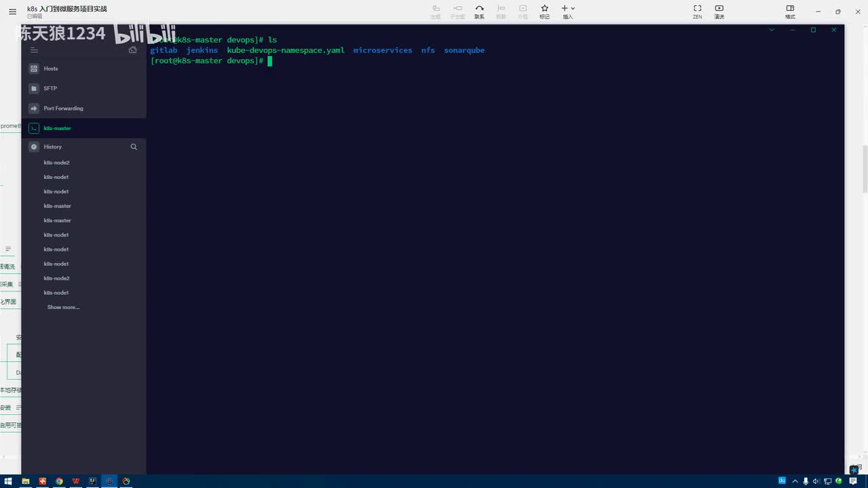This screenshot has width=868, height=488.
Task: Click gitlab directory in terminal output
Action: 163,50
